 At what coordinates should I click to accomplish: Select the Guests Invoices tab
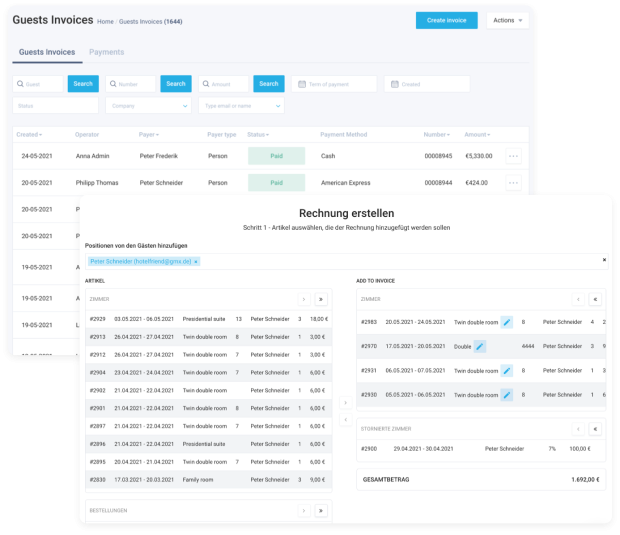47,52
